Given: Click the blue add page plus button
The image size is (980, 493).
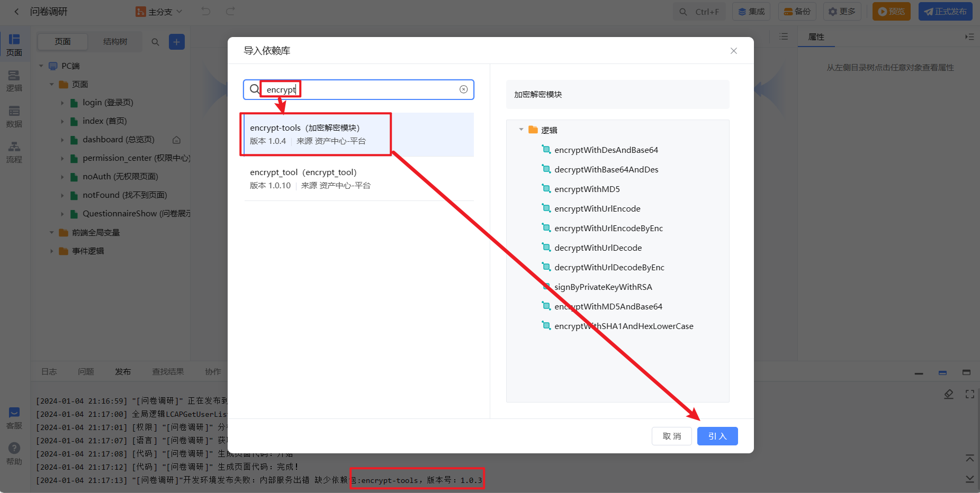Looking at the screenshot, I should tap(177, 42).
